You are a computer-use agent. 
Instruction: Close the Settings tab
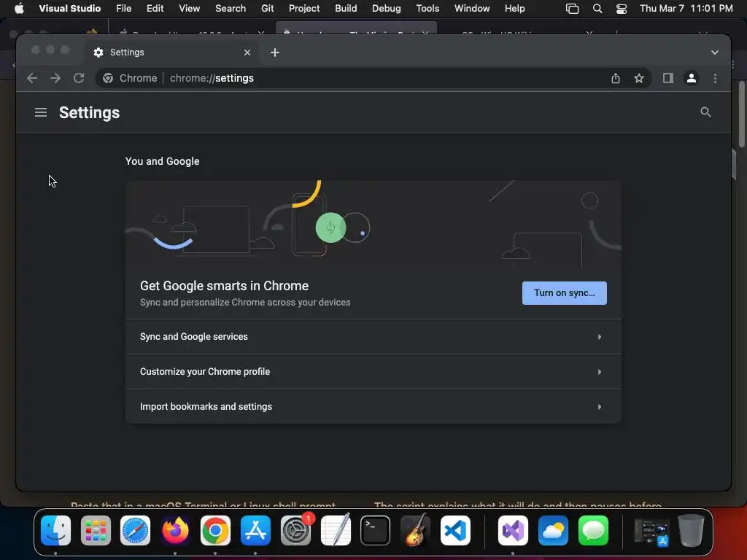click(x=247, y=52)
